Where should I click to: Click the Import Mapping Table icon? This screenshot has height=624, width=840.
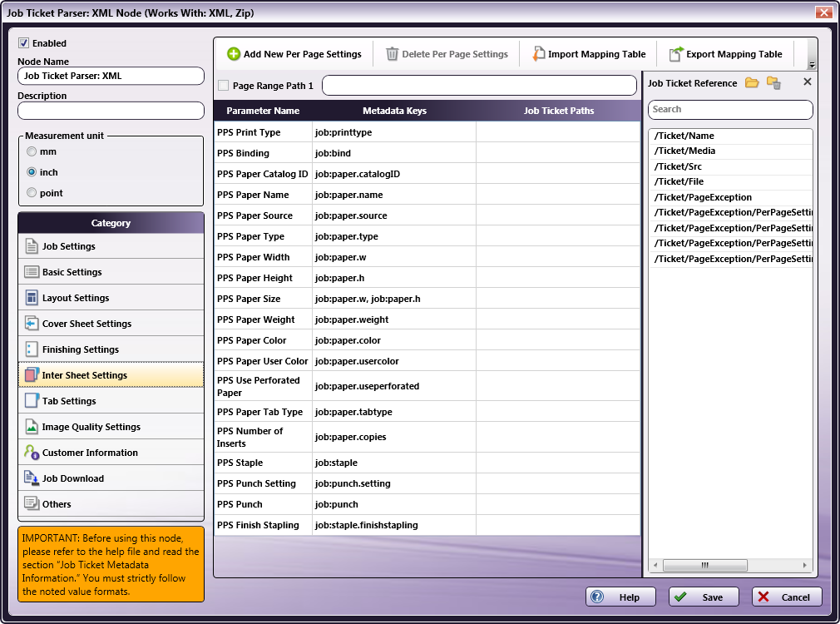click(538, 53)
